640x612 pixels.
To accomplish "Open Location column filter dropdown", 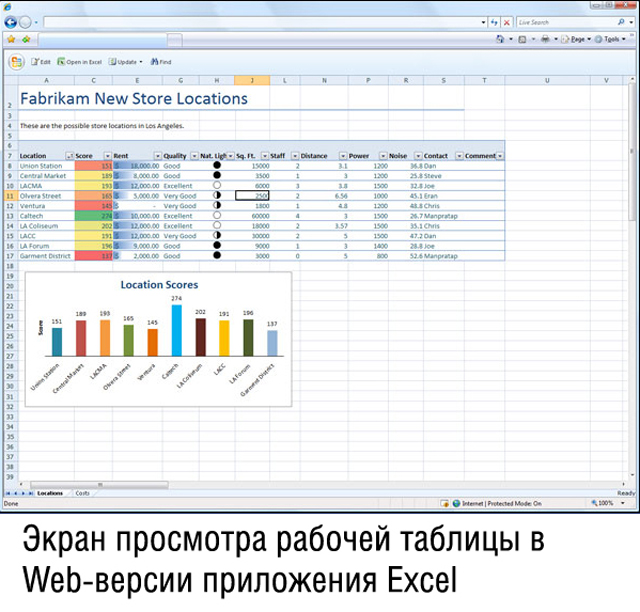I will 70,156.
